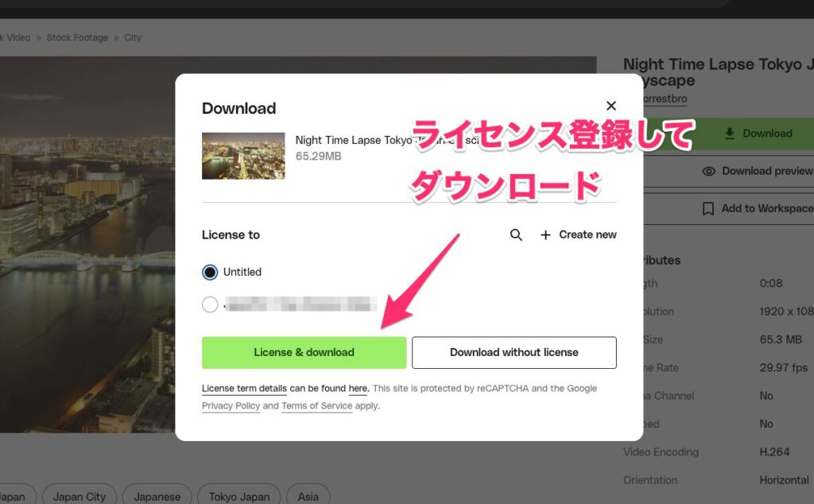Select the blurred second license radio option
This screenshot has height=504, width=814.
[x=210, y=304]
